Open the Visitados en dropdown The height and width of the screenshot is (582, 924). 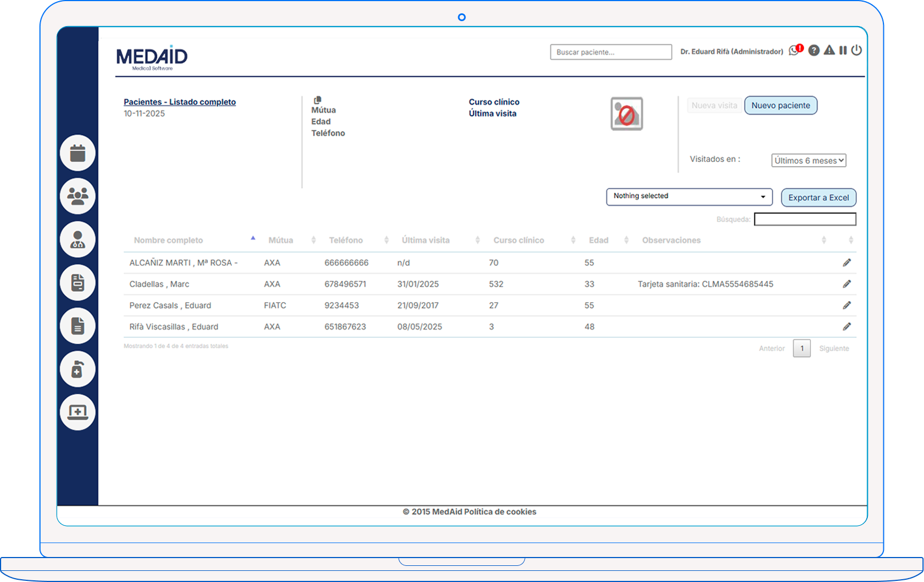pyautogui.click(x=809, y=161)
